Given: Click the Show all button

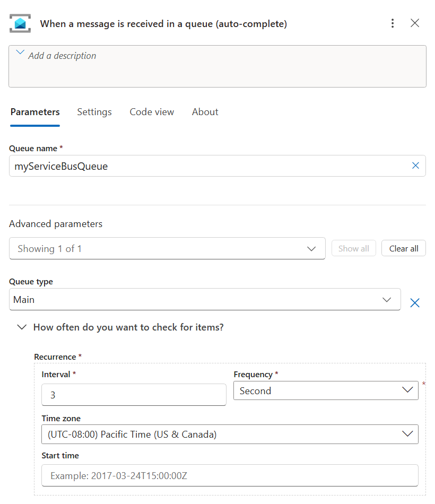Looking at the screenshot, I should pyautogui.click(x=353, y=248).
